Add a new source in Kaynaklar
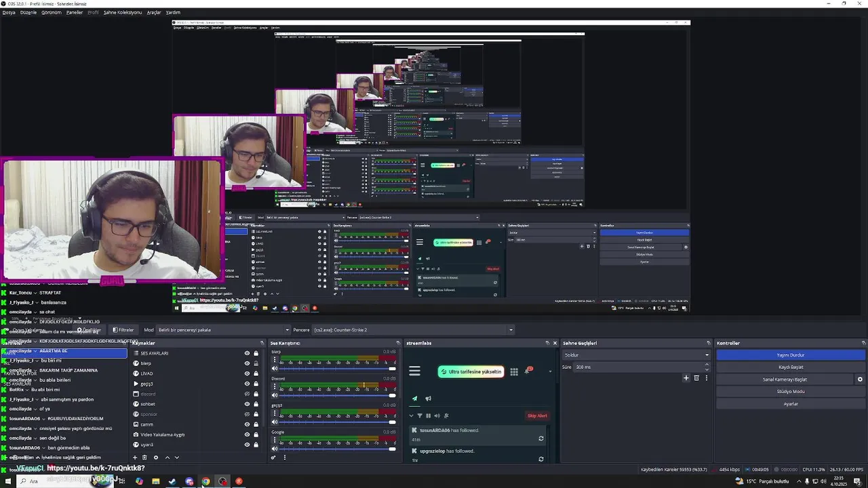868x488 pixels. [x=136, y=457]
